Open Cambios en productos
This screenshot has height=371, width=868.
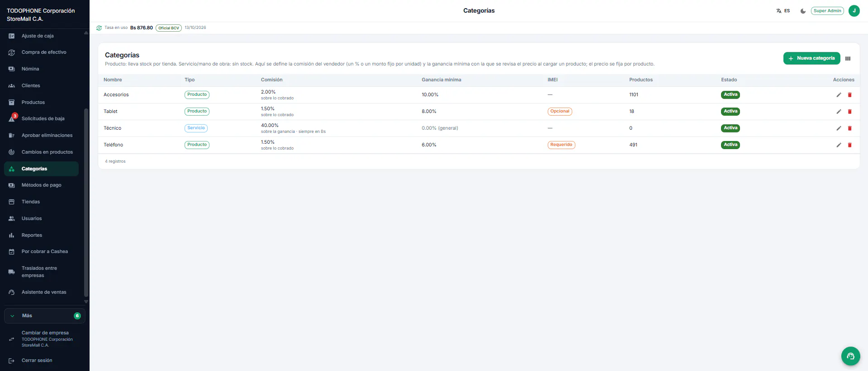tap(42, 152)
